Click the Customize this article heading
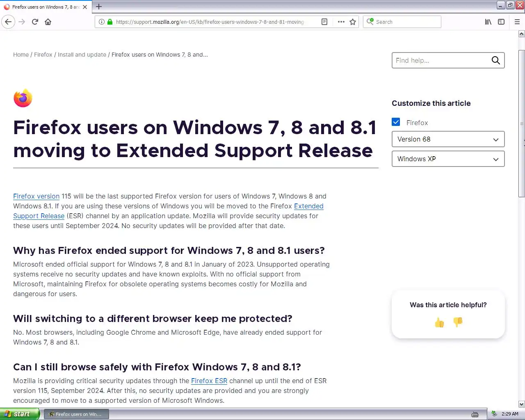The width and height of the screenshot is (525, 420). coord(431,103)
